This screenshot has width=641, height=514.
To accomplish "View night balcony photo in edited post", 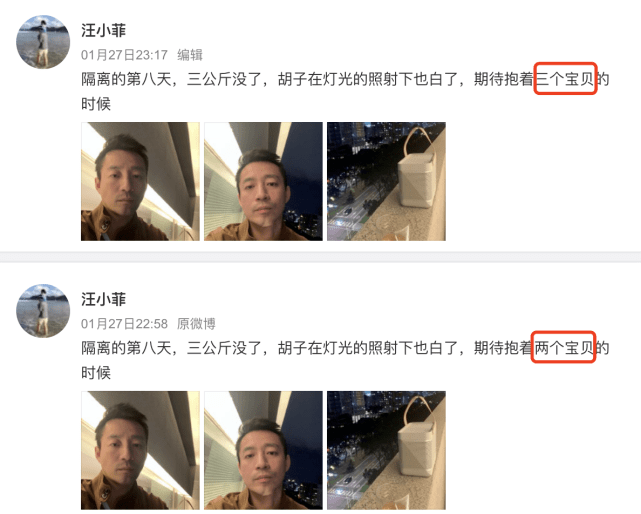I will (386, 181).
